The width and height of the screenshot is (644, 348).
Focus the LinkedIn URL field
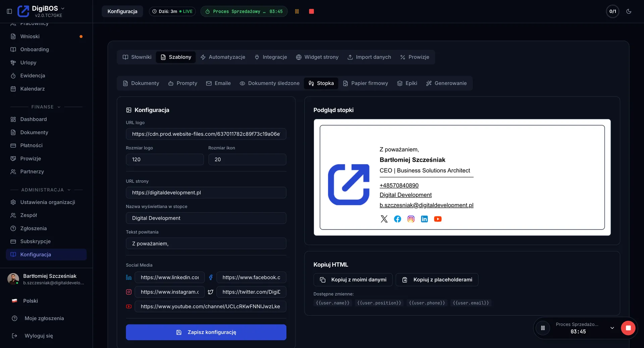click(x=170, y=278)
